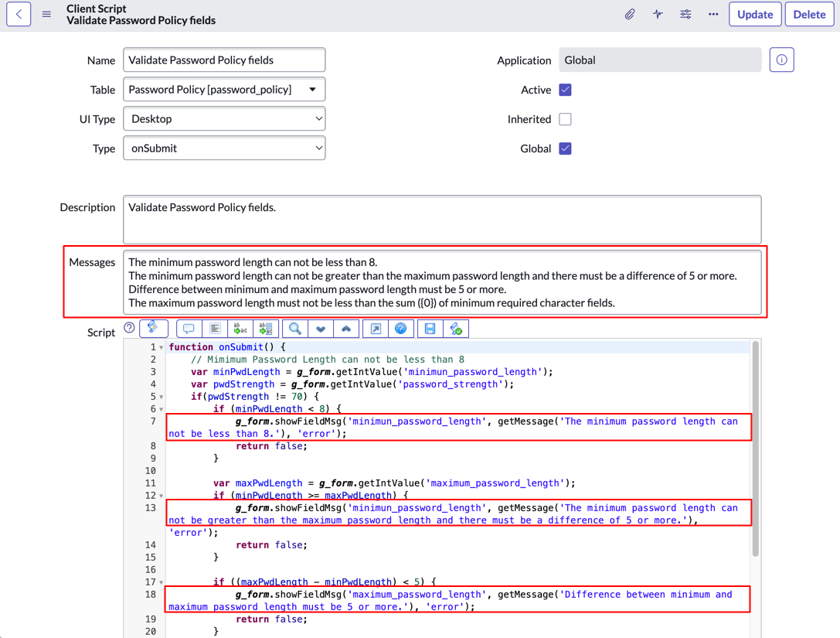The height and width of the screenshot is (638, 840).
Task: Click the Replace all toolbar icon
Action: [x=266, y=329]
